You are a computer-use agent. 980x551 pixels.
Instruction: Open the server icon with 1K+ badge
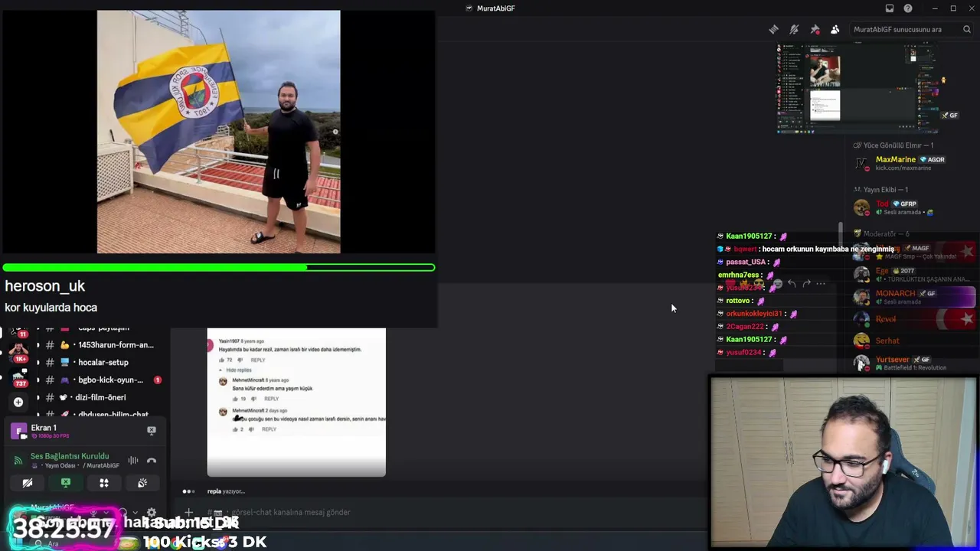pos(18,351)
